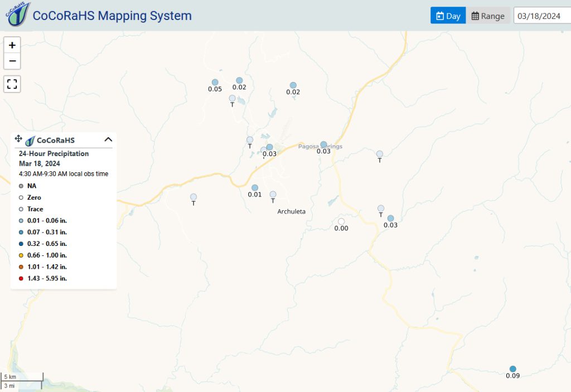
Task: Click the CoCoRaHS Mapping System title
Action: [x=112, y=16]
